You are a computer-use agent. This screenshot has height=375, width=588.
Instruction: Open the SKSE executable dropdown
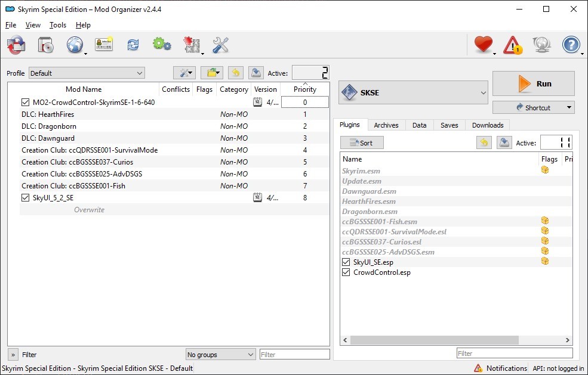tap(413, 92)
